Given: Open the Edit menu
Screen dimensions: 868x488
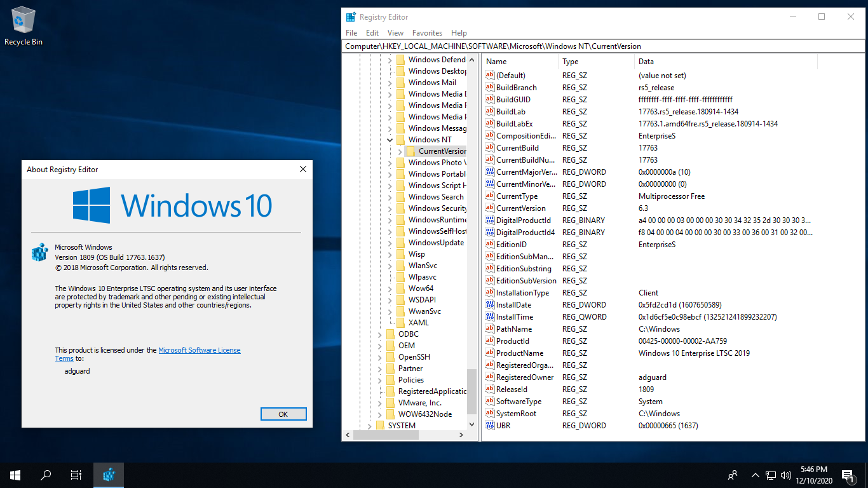Looking at the screenshot, I should point(372,33).
